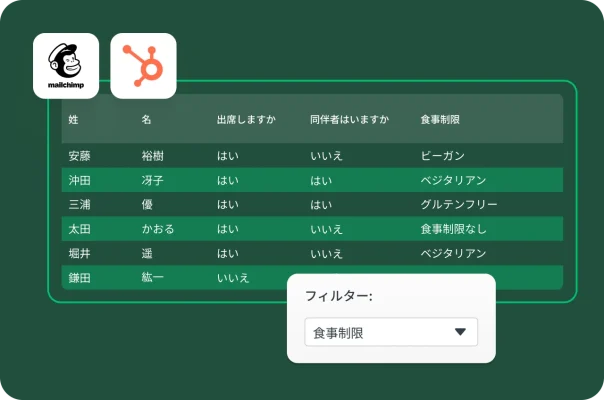Viewport: 604px width, 400px height.
Task: Click ベジタリアン in the 沖田 row
Action: click(453, 180)
